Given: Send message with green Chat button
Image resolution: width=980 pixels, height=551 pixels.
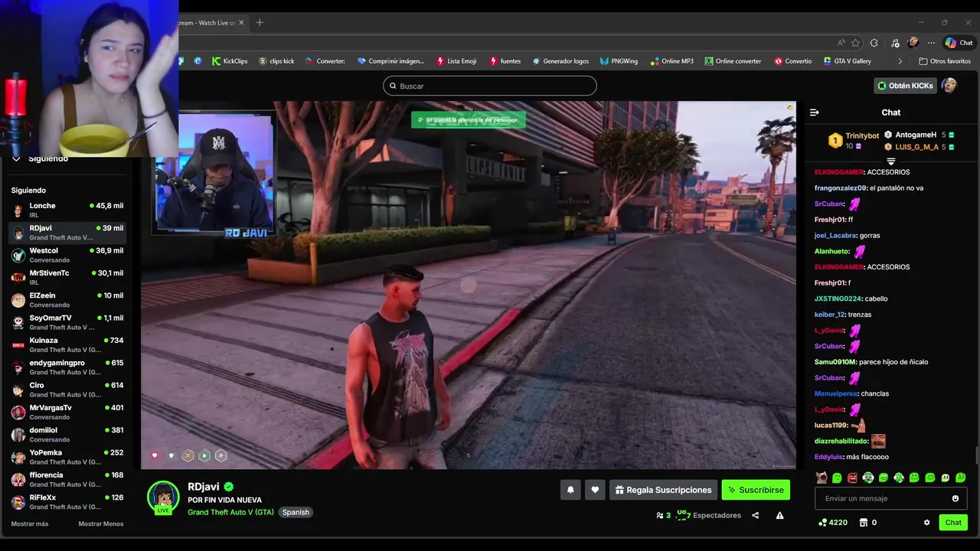Looking at the screenshot, I should [x=953, y=523].
